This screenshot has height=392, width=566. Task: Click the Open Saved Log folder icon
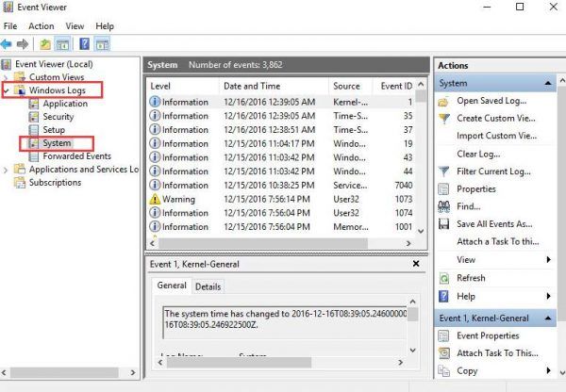[443, 102]
